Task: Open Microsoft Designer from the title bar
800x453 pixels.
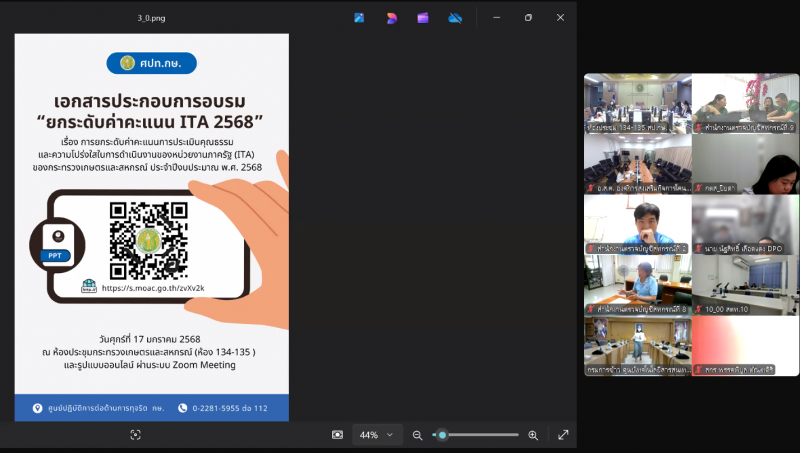Action: pyautogui.click(x=391, y=18)
